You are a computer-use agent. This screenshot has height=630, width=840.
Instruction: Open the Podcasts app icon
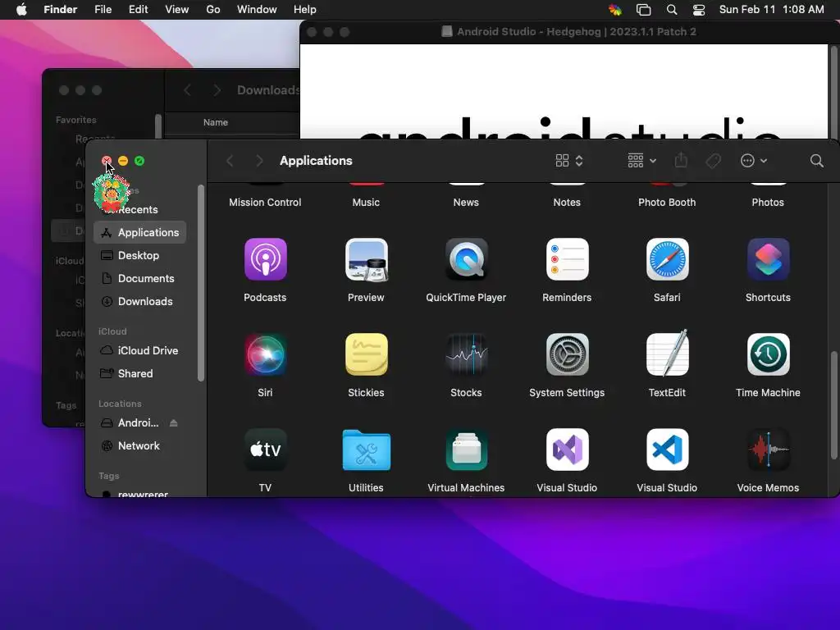265,260
